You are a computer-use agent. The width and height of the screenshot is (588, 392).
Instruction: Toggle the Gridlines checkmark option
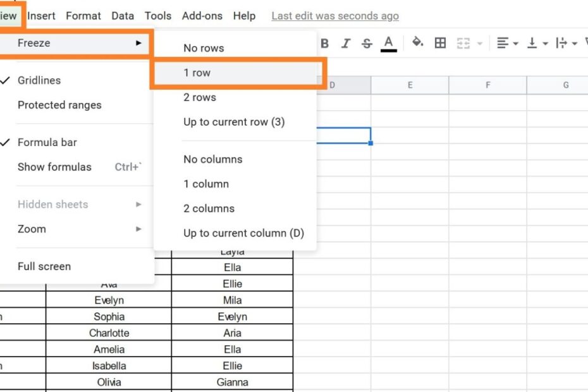(x=39, y=80)
